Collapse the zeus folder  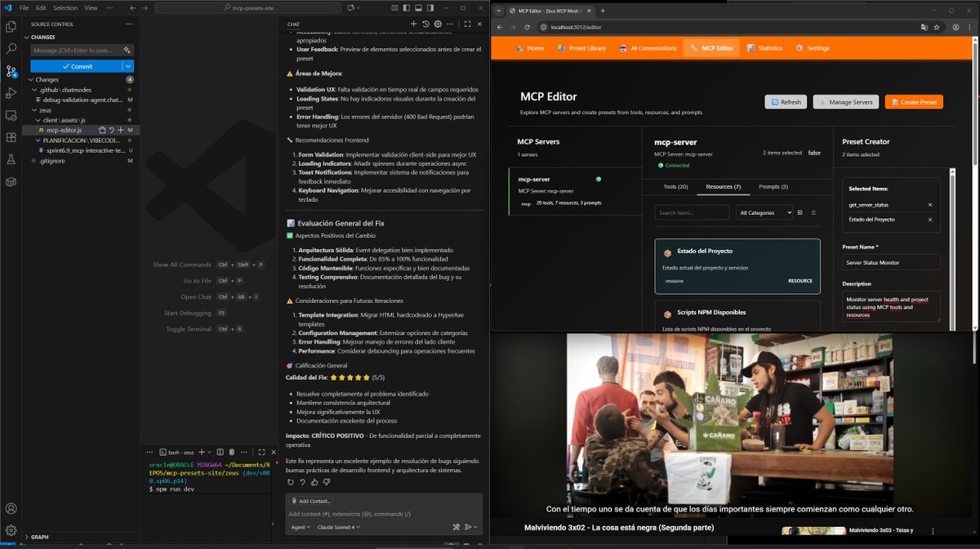(36, 109)
